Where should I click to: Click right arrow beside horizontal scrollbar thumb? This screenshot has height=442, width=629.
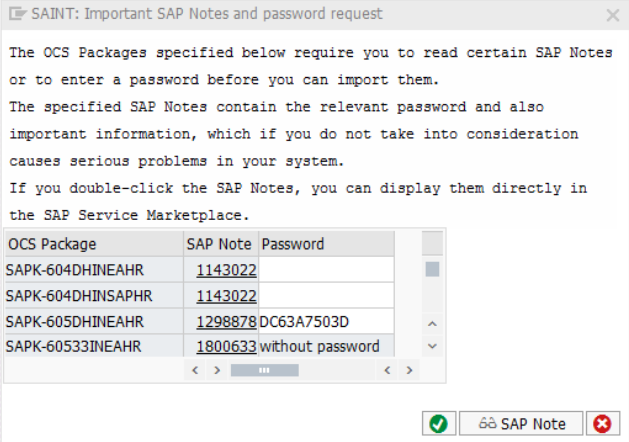tap(217, 370)
